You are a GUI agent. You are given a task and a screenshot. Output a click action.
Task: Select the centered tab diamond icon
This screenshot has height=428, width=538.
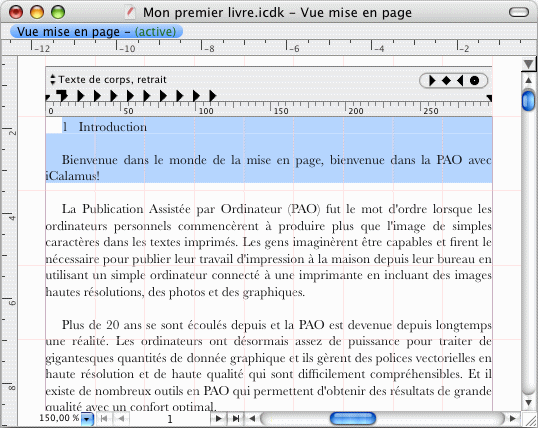coord(446,81)
